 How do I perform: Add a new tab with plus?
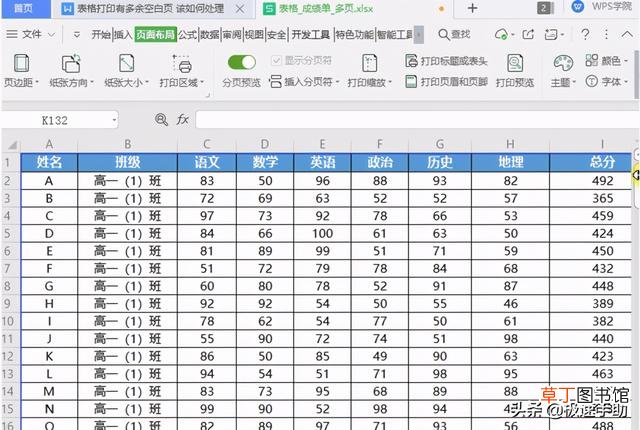point(472,8)
